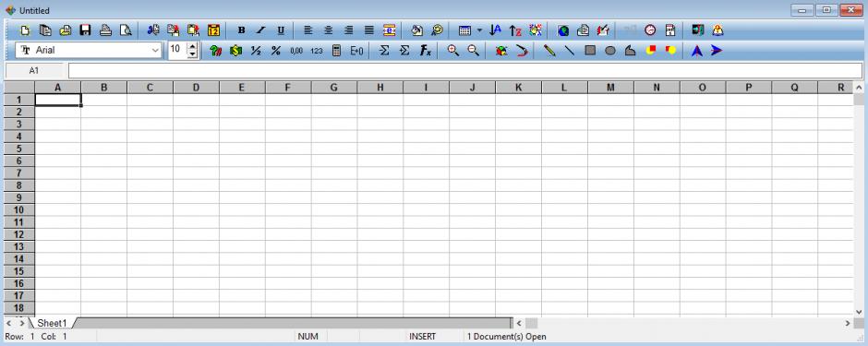Justify cell text
Viewport: 868px width, 346px height.
click(368, 30)
